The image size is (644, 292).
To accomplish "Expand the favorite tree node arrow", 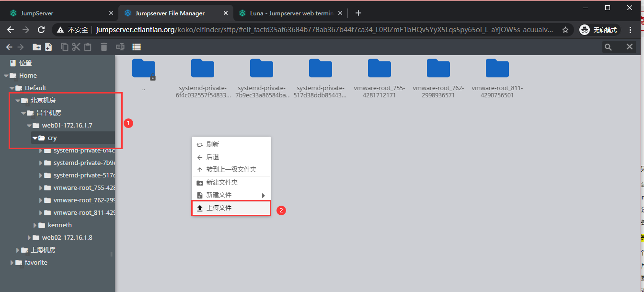I will (x=12, y=262).
